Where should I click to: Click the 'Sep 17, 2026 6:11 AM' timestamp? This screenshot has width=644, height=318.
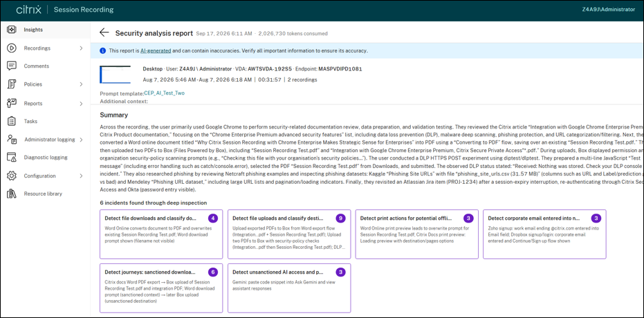[x=224, y=34]
